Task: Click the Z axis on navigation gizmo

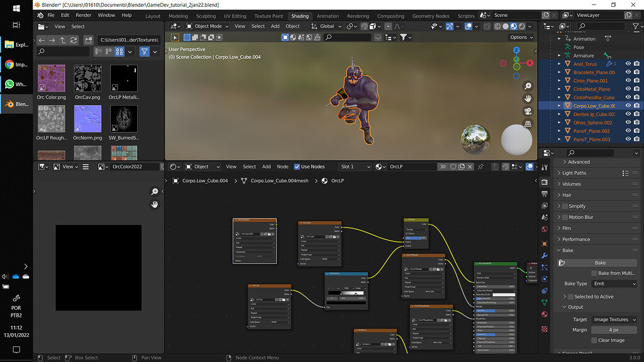Action: 516,50
